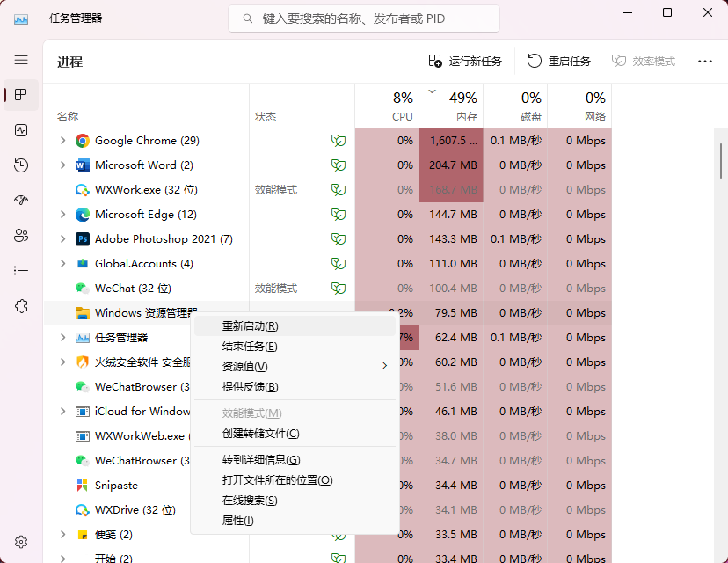Open the Details panel icon
The image size is (728, 563).
pos(21,270)
